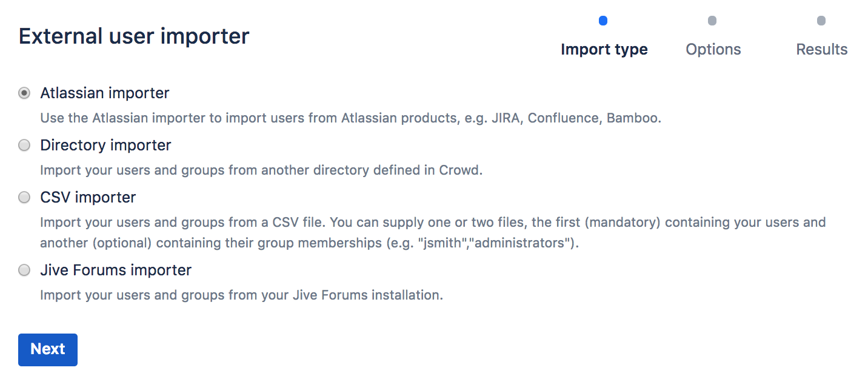Choose the Directory importer radio option
The width and height of the screenshot is (868, 376).
coord(24,146)
